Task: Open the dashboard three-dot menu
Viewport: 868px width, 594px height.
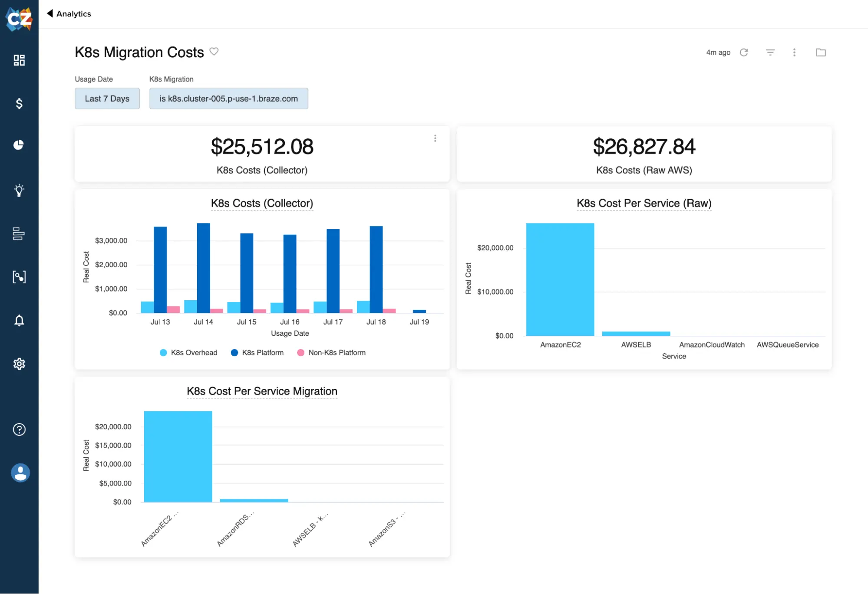Action: tap(795, 53)
